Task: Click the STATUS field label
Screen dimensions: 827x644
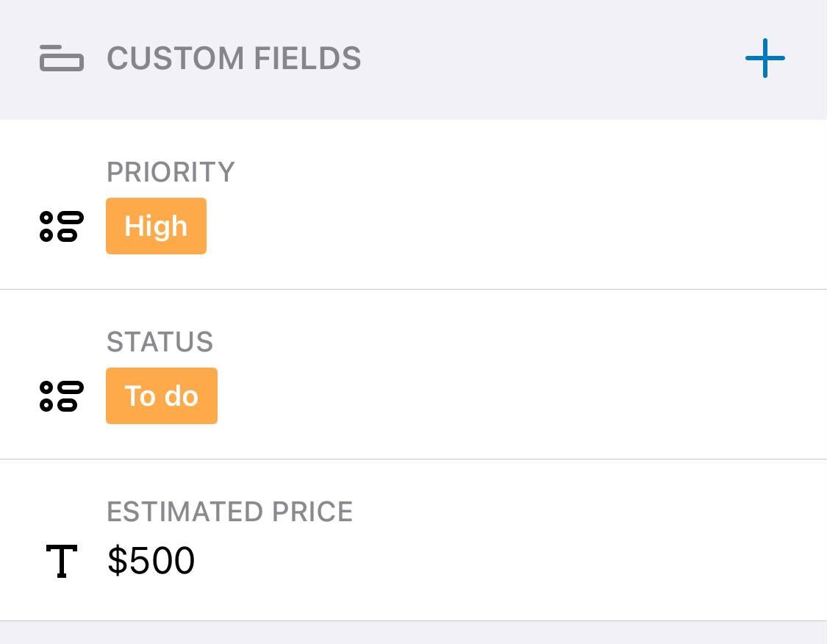Action: tap(160, 342)
